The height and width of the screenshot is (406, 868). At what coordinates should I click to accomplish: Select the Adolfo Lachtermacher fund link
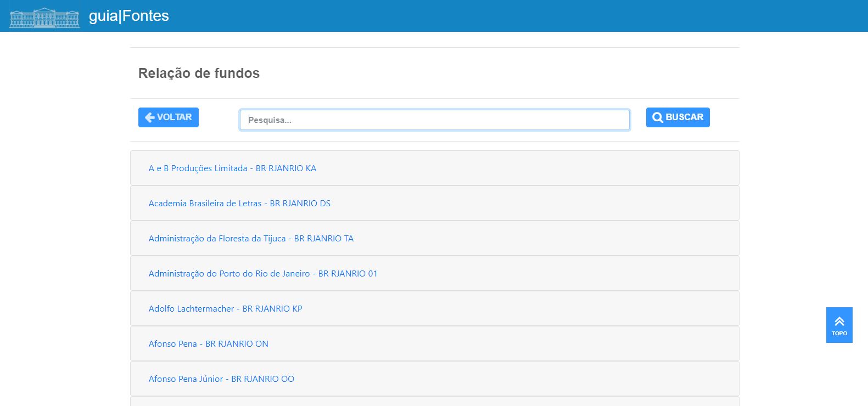(x=225, y=309)
